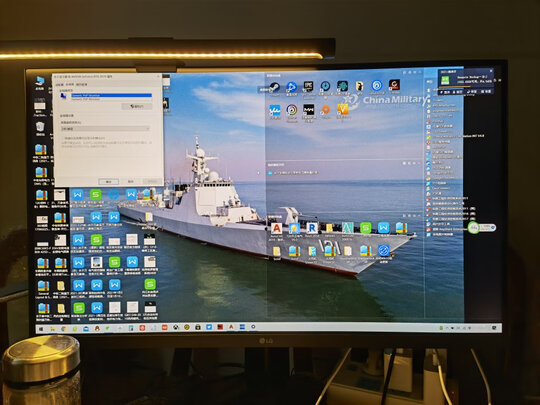Screen dimensions: 540x405
Task: Switch to the Color Management tab
Action: 82,84
